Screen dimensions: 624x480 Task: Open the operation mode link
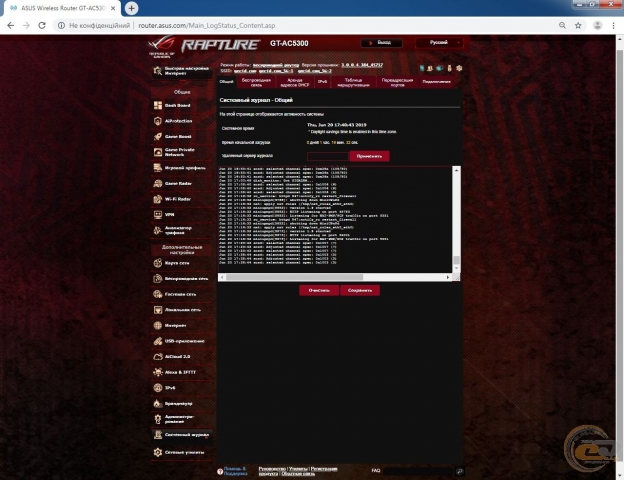[275, 65]
